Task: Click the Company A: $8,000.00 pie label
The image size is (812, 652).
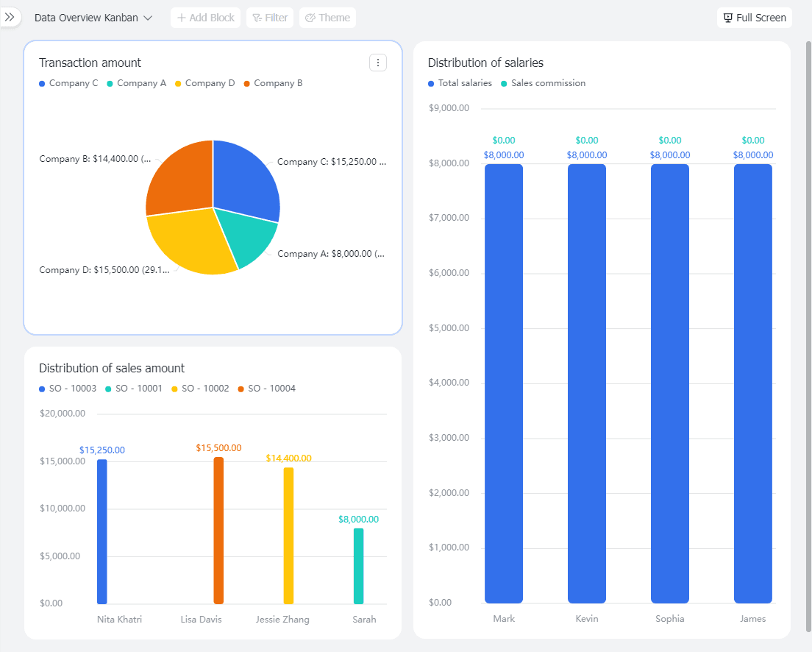Action: pos(331,253)
